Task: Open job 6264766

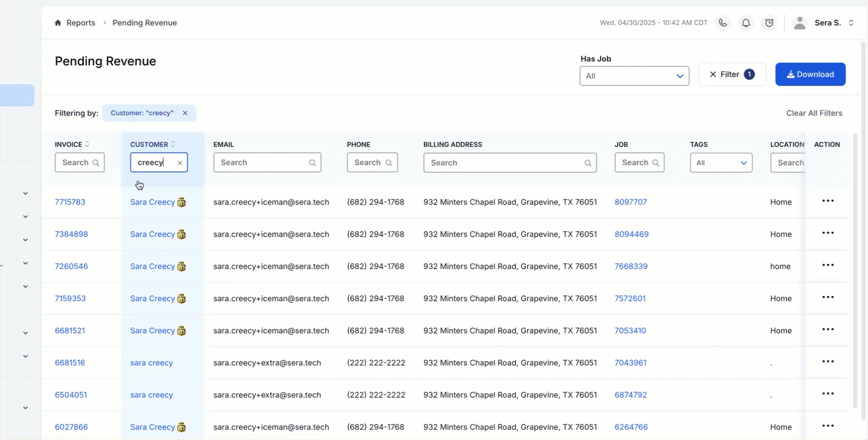Action: [x=631, y=427]
